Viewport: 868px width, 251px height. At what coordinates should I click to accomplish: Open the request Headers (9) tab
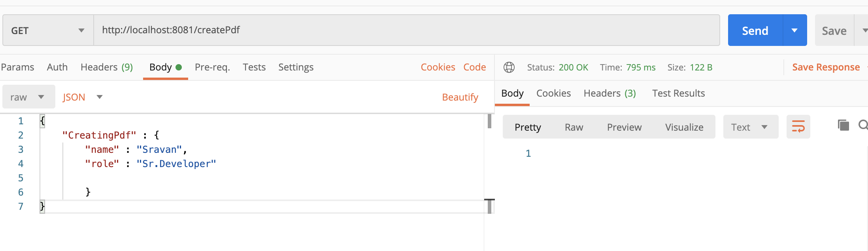107,67
